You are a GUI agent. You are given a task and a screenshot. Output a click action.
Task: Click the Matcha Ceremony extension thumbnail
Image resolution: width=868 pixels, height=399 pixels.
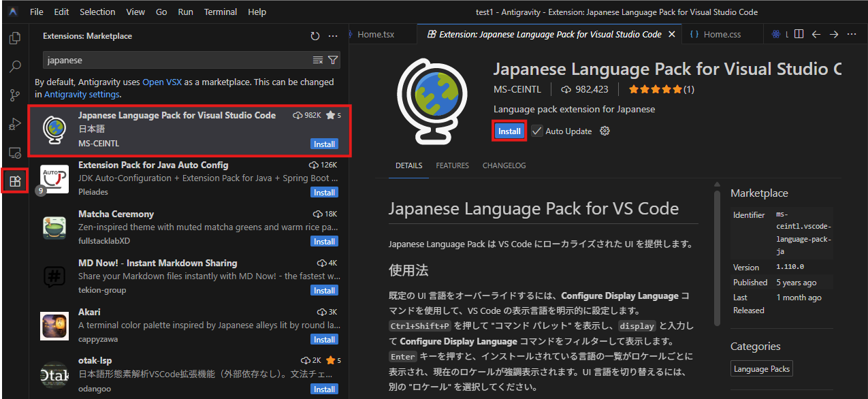click(x=54, y=227)
